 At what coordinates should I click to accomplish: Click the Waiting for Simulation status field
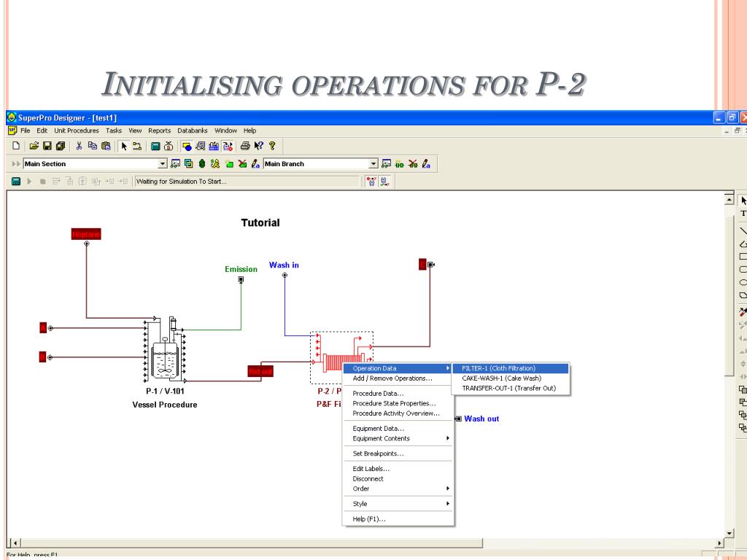[x=247, y=182]
